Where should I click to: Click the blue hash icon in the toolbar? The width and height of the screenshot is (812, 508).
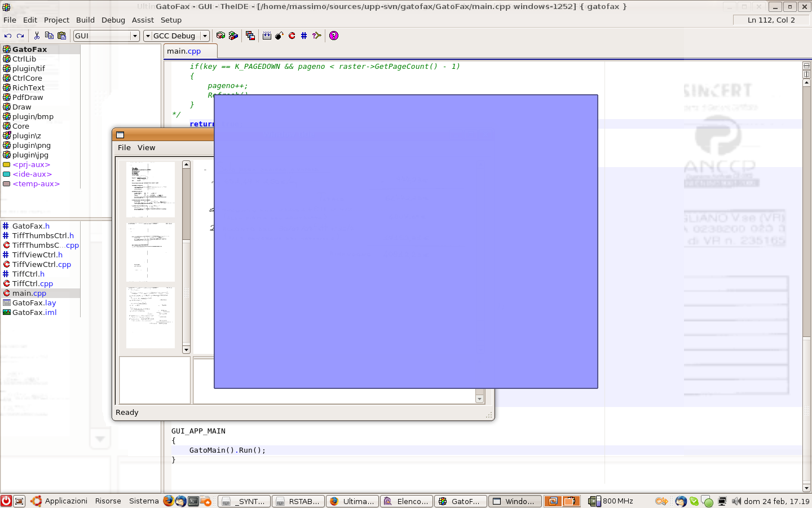pos(304,36)
